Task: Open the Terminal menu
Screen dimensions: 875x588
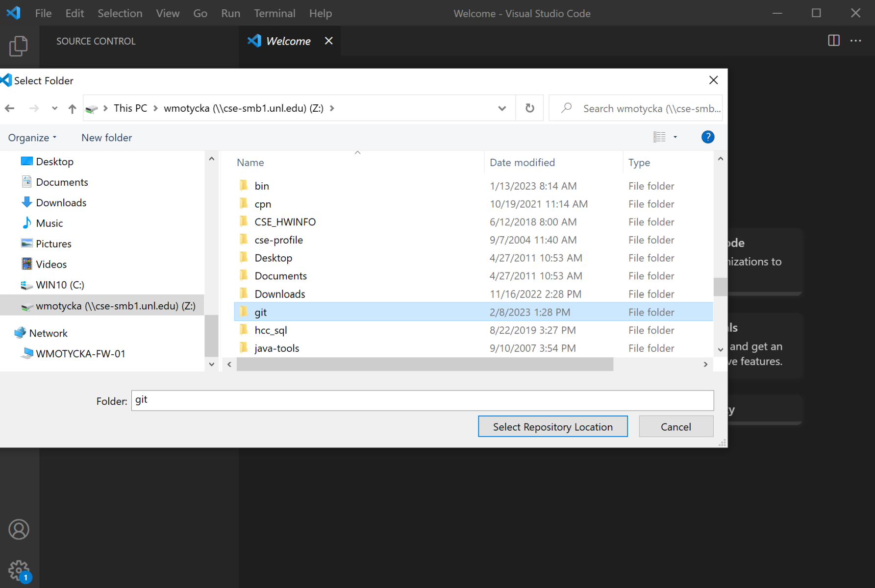Action: point(275,13)
